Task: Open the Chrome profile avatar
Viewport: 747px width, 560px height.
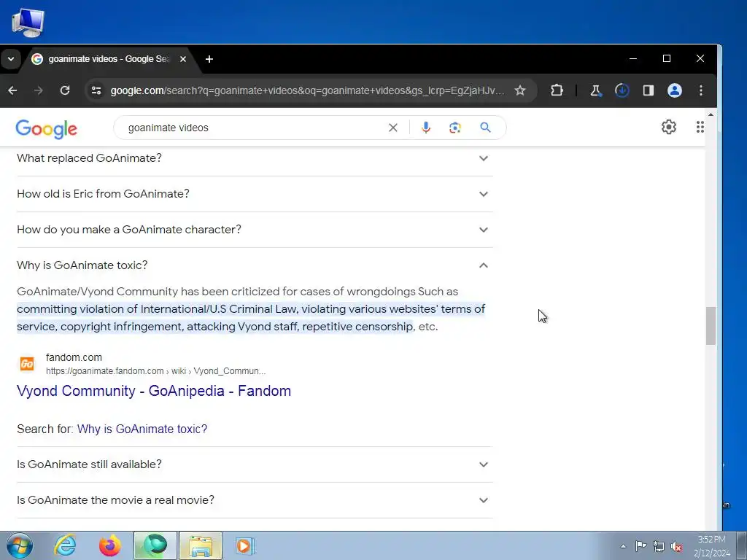Action: (675, 90)
